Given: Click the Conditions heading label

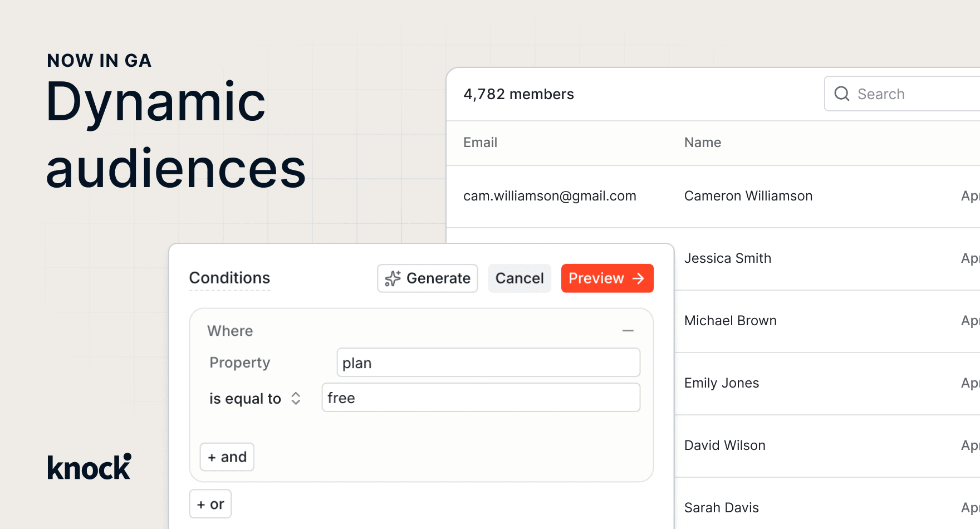Looking at the screenshot, I should coord(229,278).
